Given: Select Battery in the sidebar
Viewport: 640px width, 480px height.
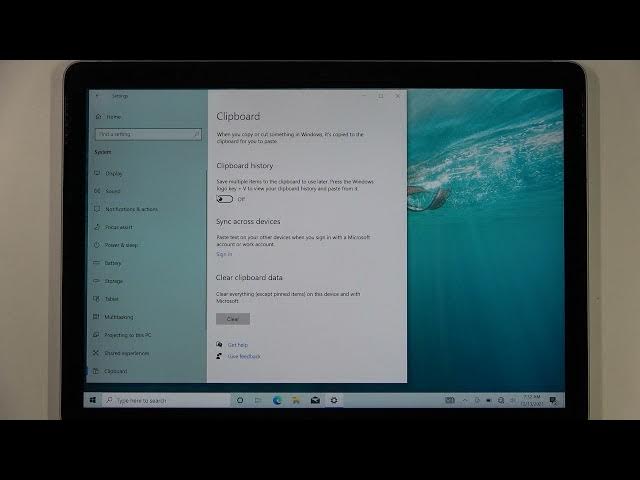Looking at the screenshot, I should (x=113, y=263).
